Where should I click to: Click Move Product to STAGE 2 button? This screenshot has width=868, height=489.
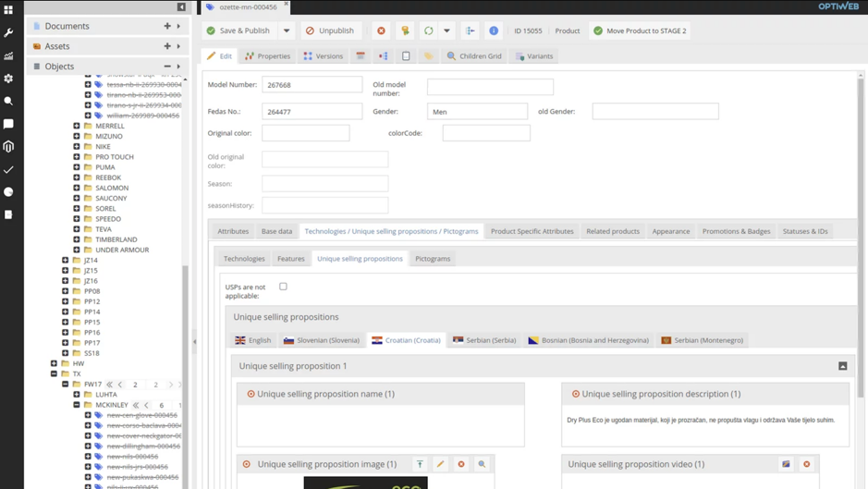pyautogui.click(x=640, y=31)
